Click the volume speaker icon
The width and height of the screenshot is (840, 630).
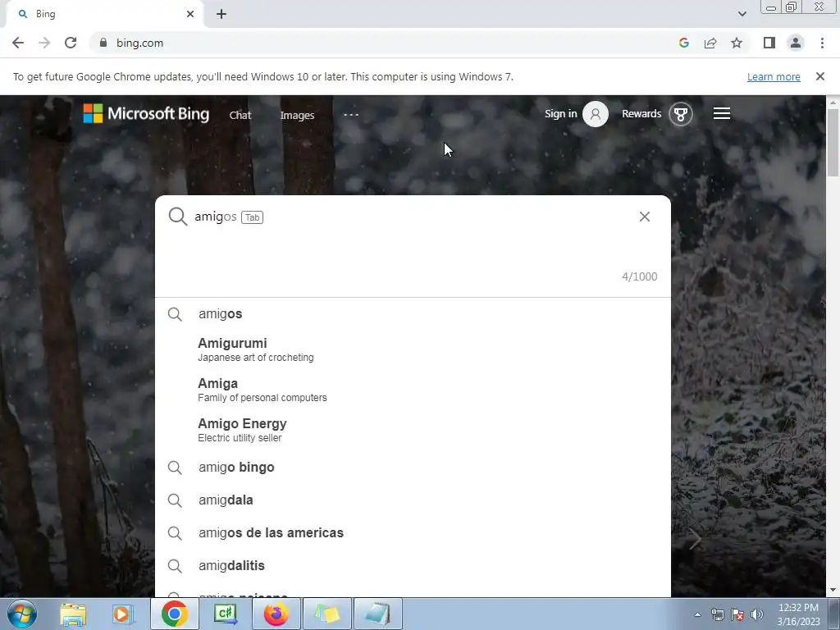pyautogui.click(x=757, y=614)
